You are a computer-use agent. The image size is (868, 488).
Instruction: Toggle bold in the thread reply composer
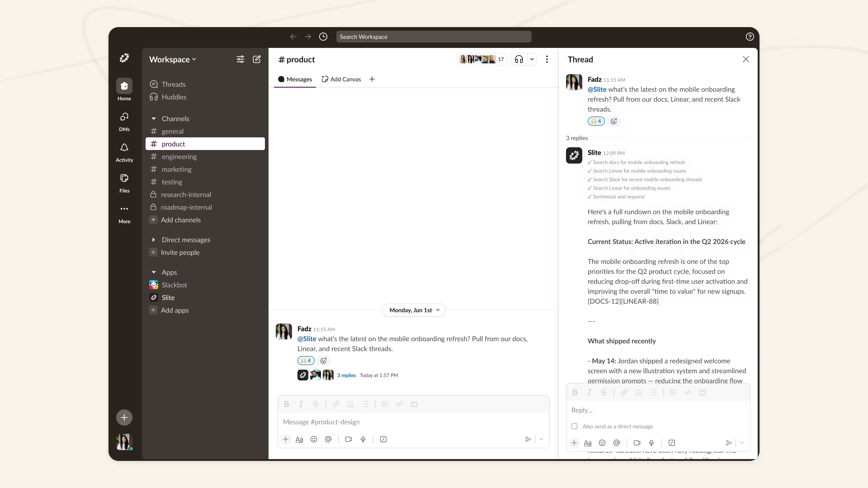click(x=575, y=392)
